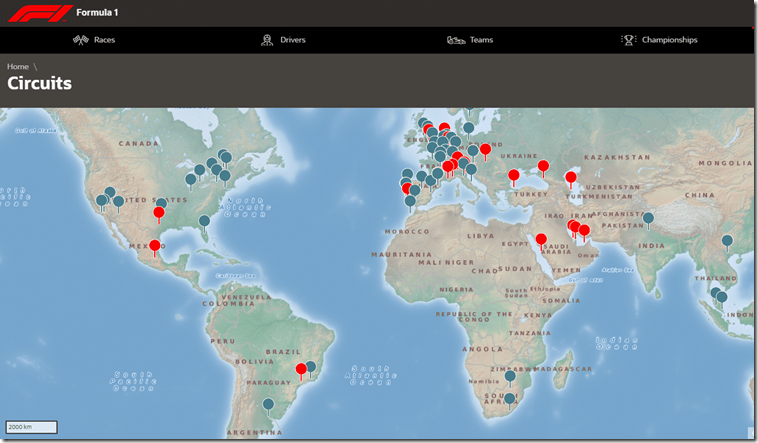Click the Home breadcrumb link
758x443 pixels.
tap(18, 66)
